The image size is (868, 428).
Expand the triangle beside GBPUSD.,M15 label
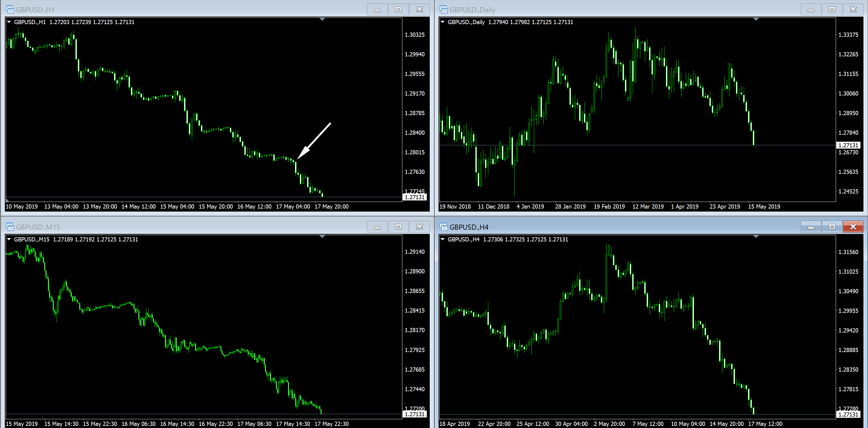(9, 239)
